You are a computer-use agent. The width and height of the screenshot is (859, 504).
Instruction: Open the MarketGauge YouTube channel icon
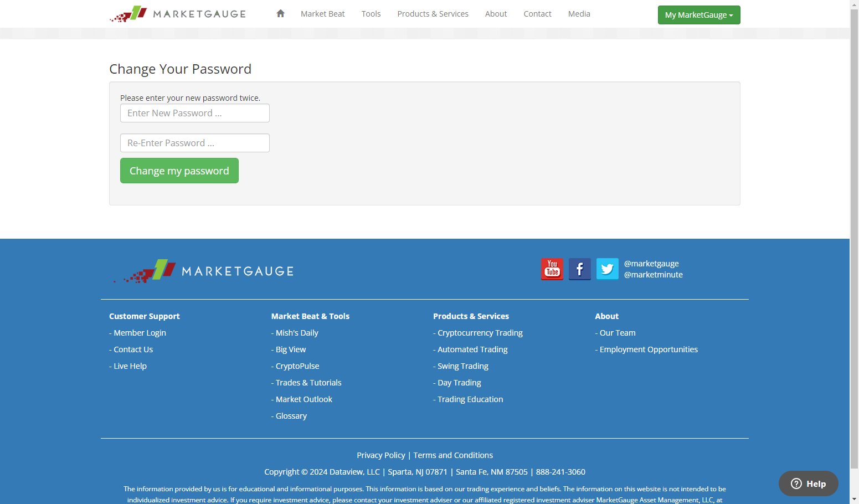552,269
